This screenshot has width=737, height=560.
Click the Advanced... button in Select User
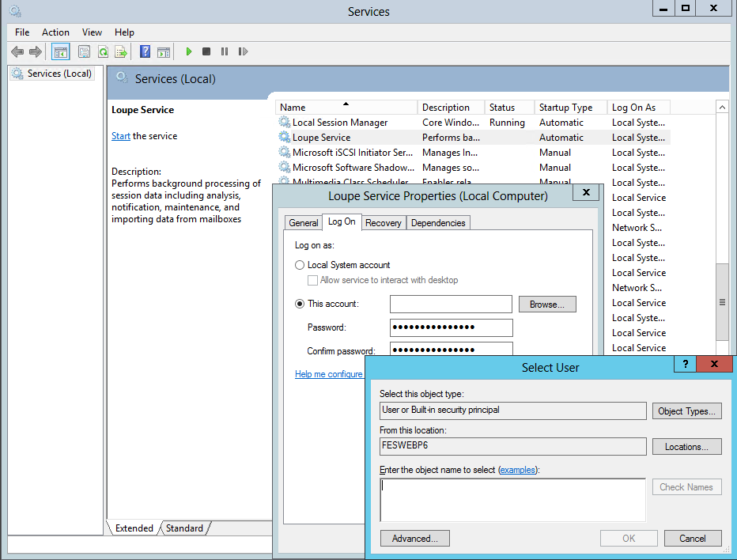click(x=414, y=539)
